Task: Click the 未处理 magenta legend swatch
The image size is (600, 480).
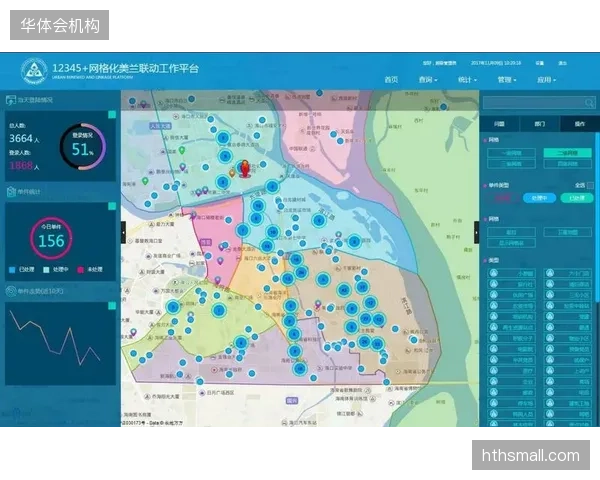Action: [x=80, y=270]
